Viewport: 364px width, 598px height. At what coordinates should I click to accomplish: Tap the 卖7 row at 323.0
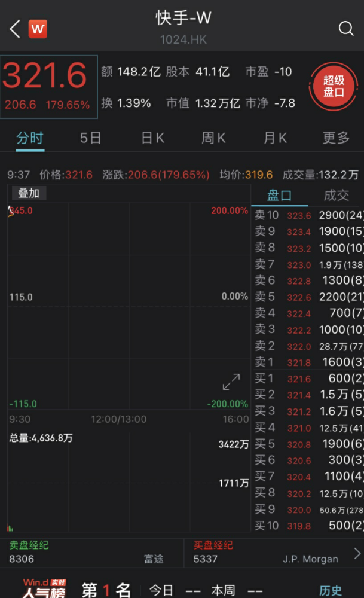309,264
